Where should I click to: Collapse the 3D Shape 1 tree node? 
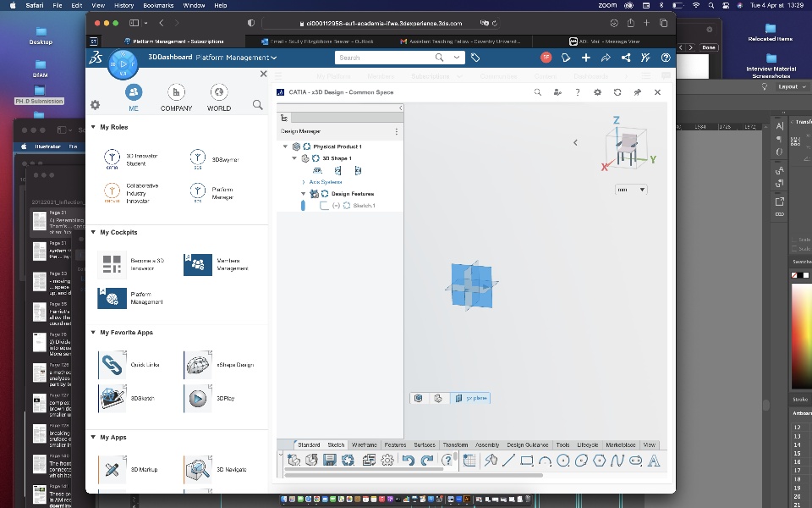tap(294, 158)
